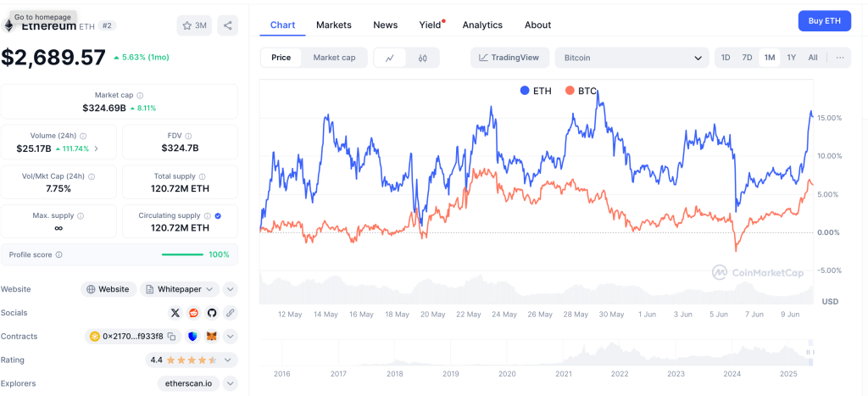Open the Analytics tab

tap(482, 25)
